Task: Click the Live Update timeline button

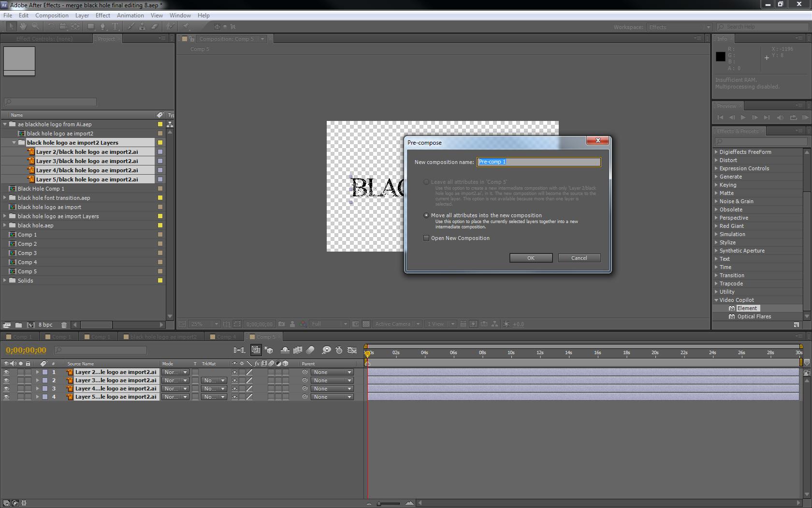Action: (256, 350)
